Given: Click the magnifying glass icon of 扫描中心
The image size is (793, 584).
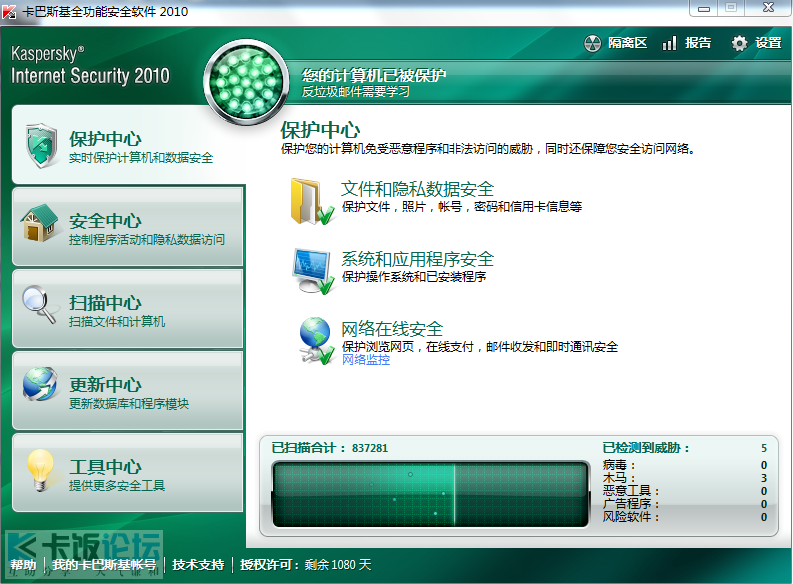Looking at the screenshot, I should (39, 304).
